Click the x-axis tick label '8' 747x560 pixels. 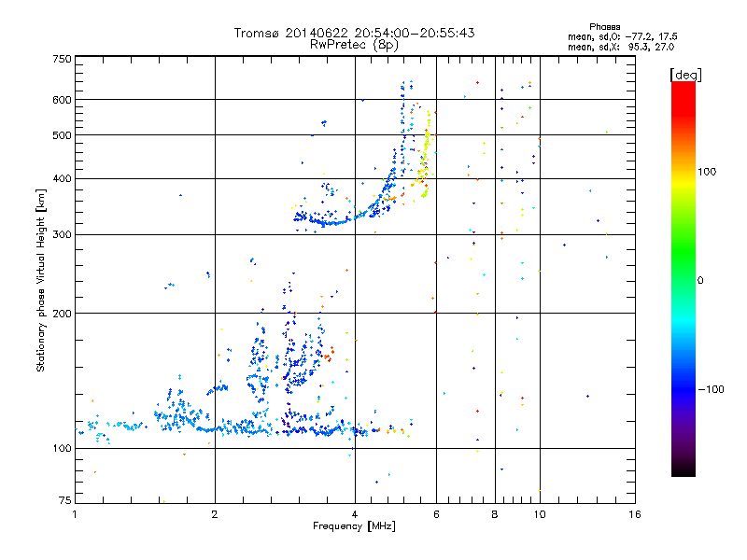point(495,514)
